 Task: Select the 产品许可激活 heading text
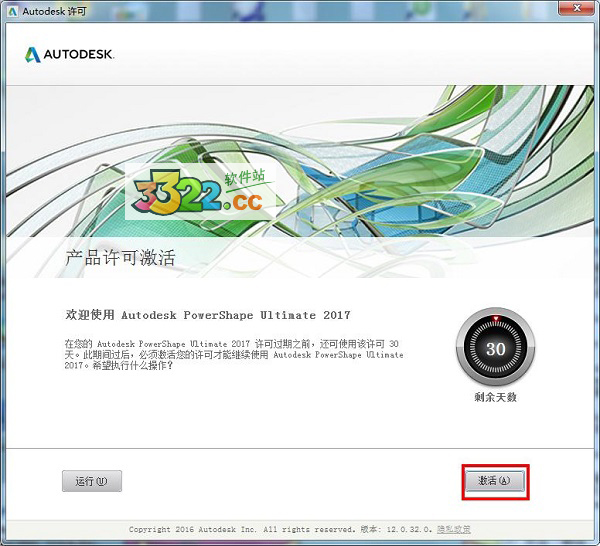coord(120,258)
